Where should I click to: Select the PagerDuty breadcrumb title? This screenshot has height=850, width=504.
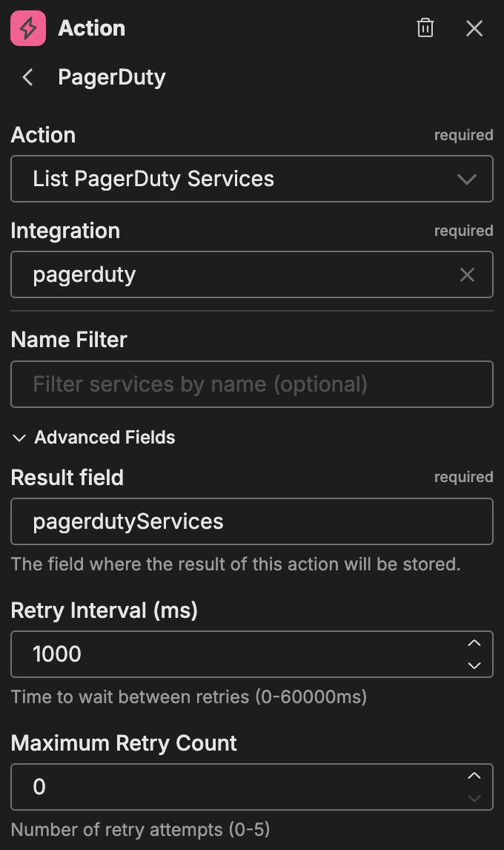pos(112,77)
